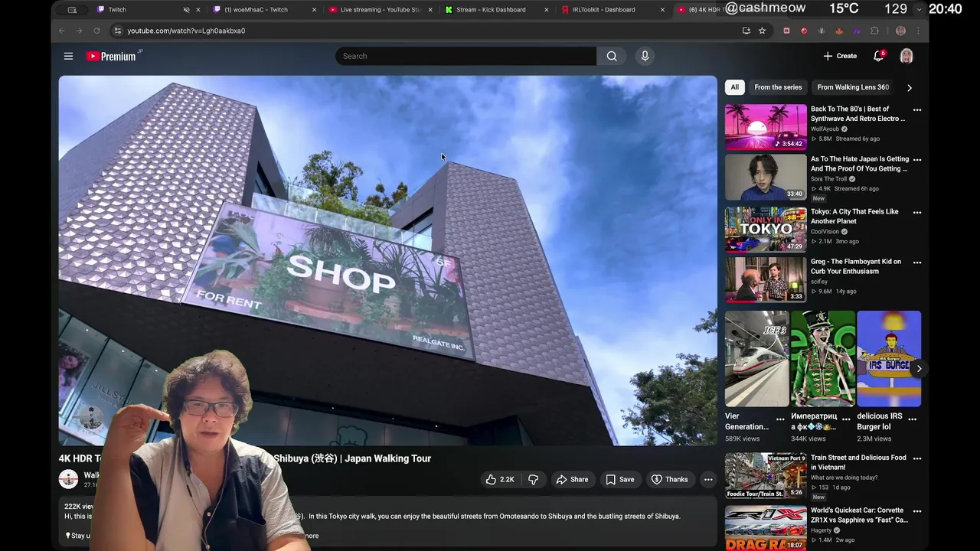
Task: Save the video to a playlist
Action: [620, 479]
